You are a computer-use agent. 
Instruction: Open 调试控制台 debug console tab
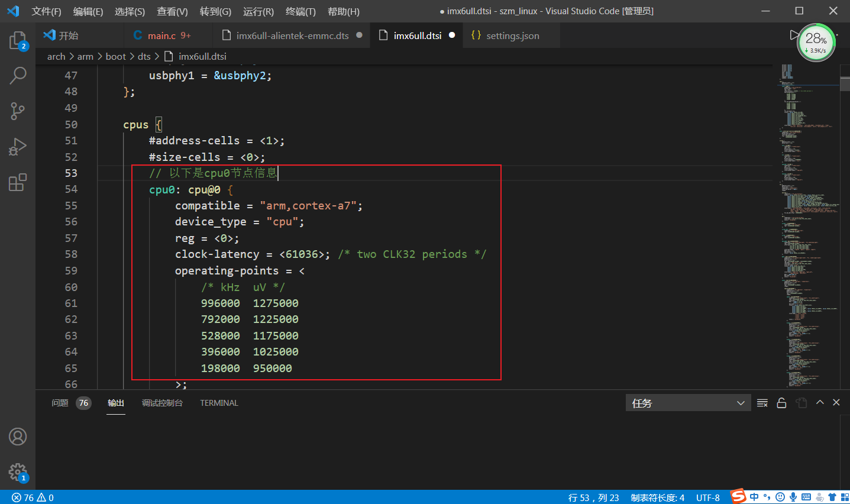162,403
